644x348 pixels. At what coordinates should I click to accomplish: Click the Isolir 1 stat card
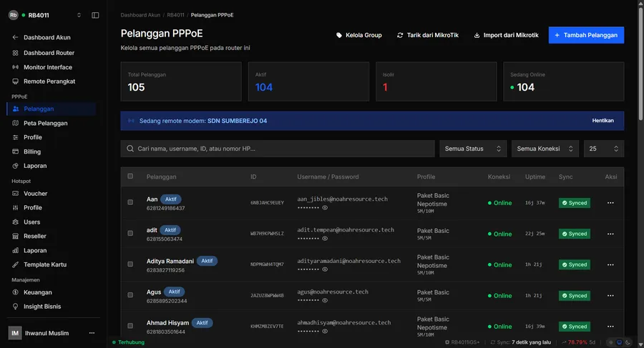pos(436,81)
